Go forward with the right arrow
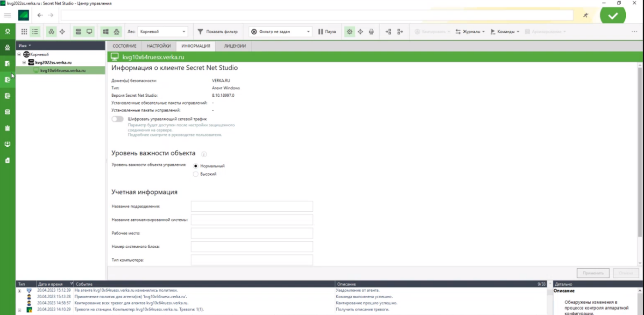 (x=50, y=15)
